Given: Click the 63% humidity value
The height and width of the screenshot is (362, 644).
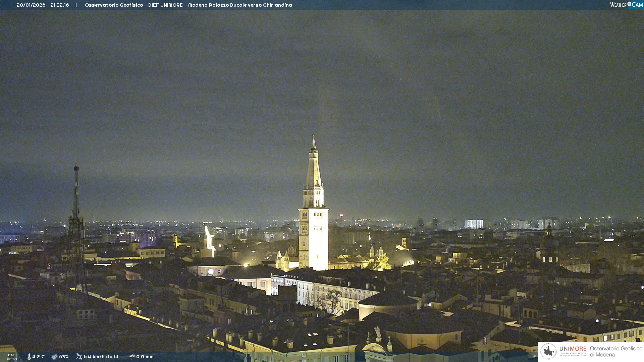Looking at the screenshot, I should point(64,357).
